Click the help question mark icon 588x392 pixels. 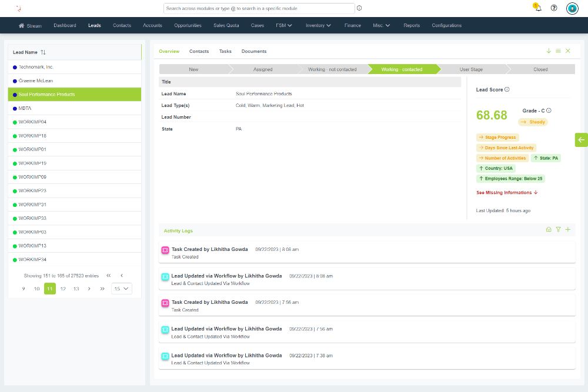point(554,8)
